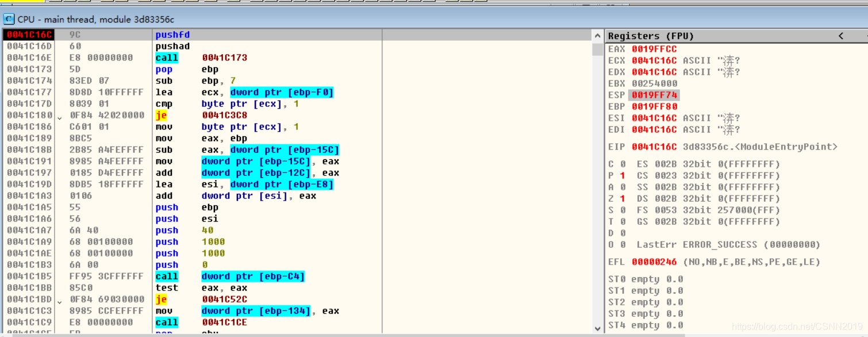Click the EDI register value
Image resolution: width=868 pixels, height=337 pixels.
[x=654, y=129]
